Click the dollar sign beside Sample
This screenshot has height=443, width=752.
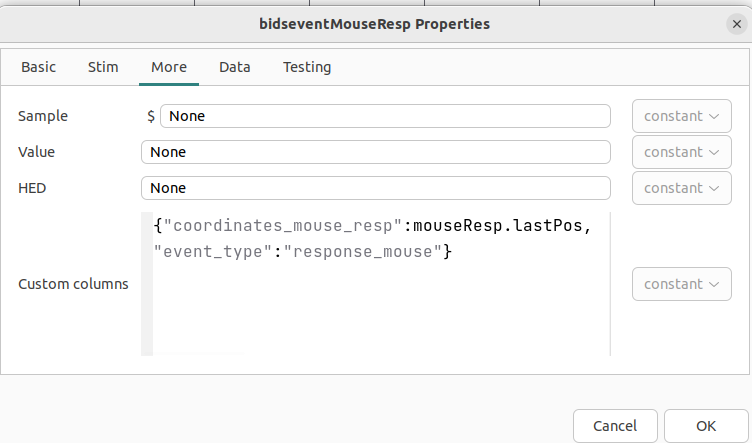tap(151, 116)
